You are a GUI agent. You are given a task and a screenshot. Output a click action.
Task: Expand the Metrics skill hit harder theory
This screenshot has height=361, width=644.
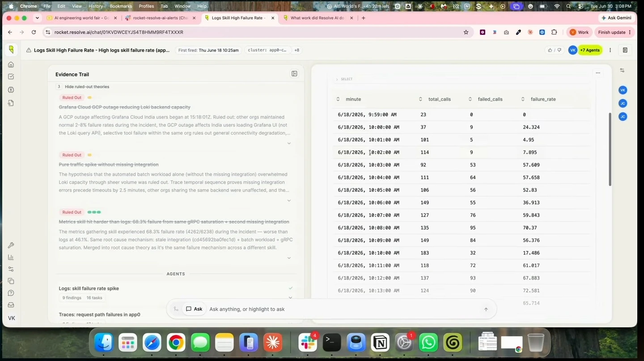pos(289,258)
